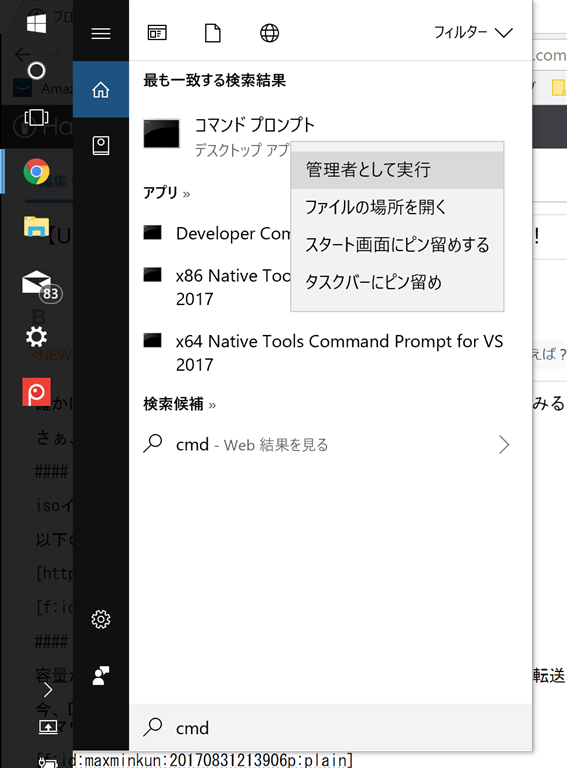Open Mail app with 83 badge
Viewport: 567px width, 768px height.
[x=41, y=287]
